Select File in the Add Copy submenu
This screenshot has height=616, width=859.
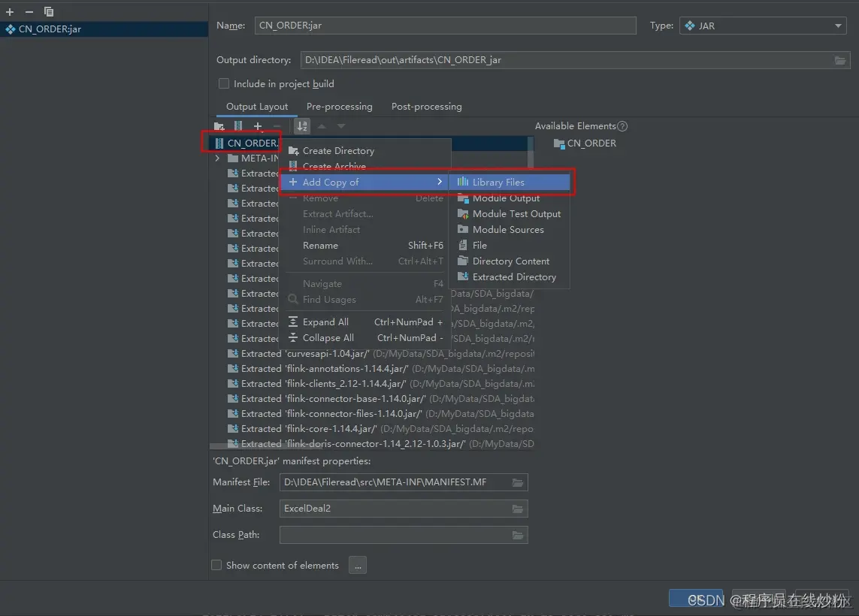510,246
